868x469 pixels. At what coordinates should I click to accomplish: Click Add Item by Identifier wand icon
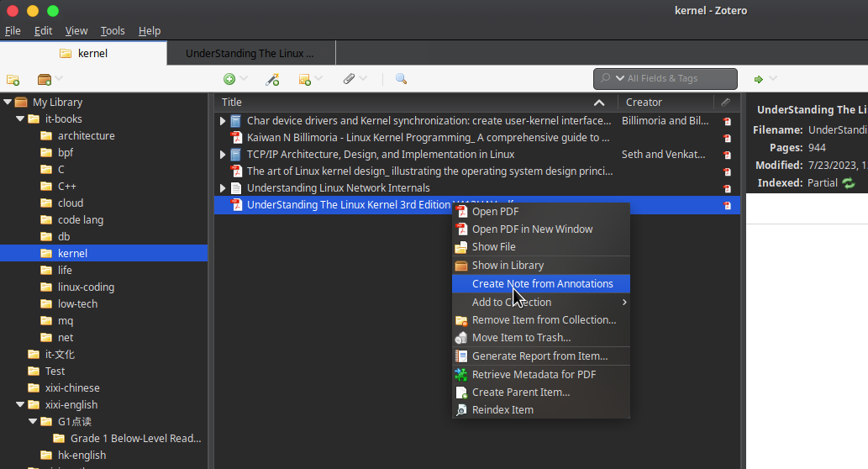click(272, 79)
